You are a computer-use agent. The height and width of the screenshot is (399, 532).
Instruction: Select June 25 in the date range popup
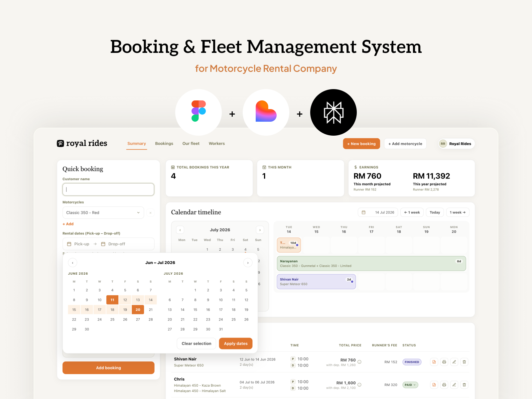tap(112, 320)
